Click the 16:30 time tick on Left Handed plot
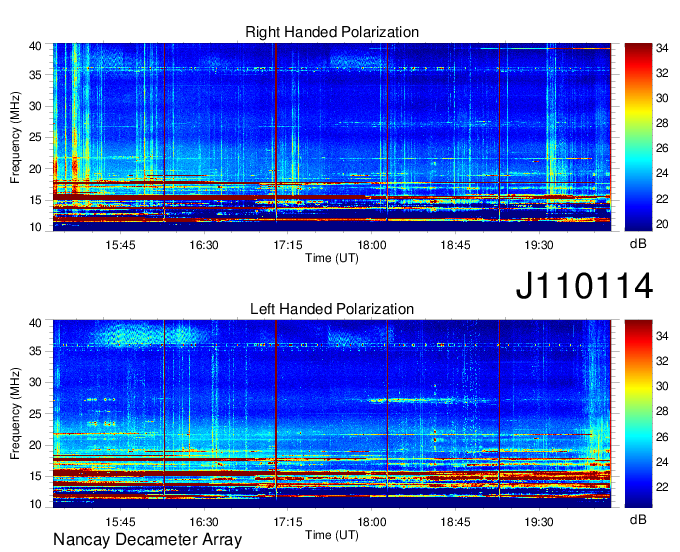The image size is (680, 552). pos(204,522)
